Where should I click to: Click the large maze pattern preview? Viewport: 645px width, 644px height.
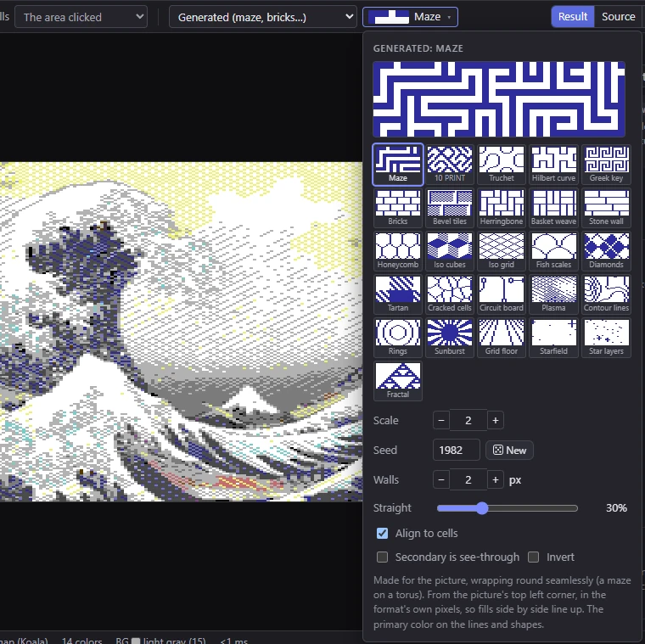499,99
